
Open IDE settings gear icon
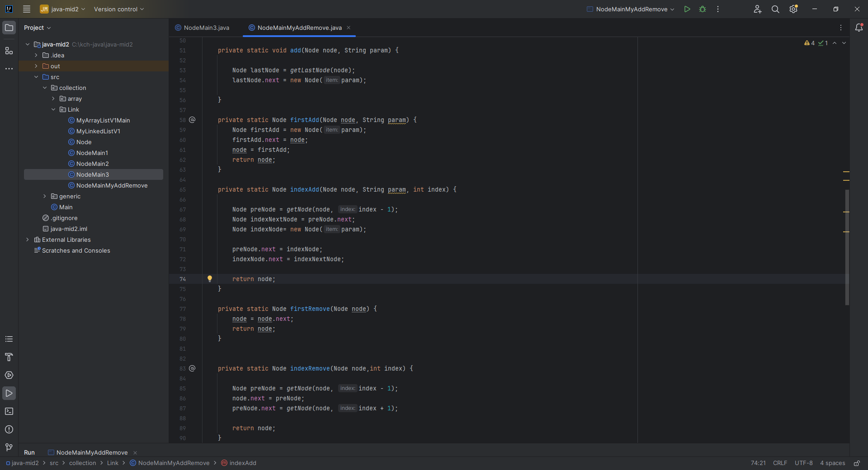pyautogui.click(x=793, y=9)
